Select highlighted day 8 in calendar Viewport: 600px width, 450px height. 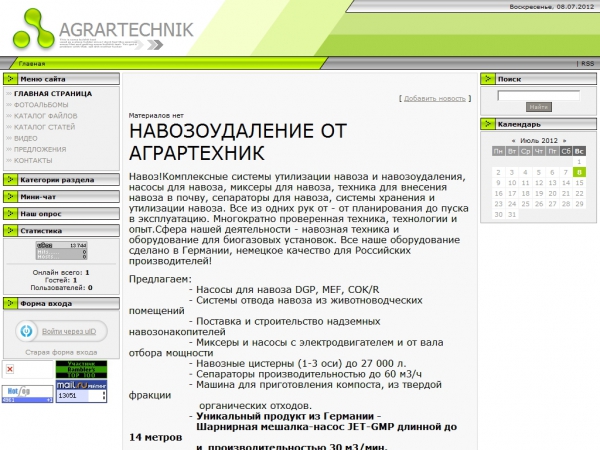click(x=579, y=172)
